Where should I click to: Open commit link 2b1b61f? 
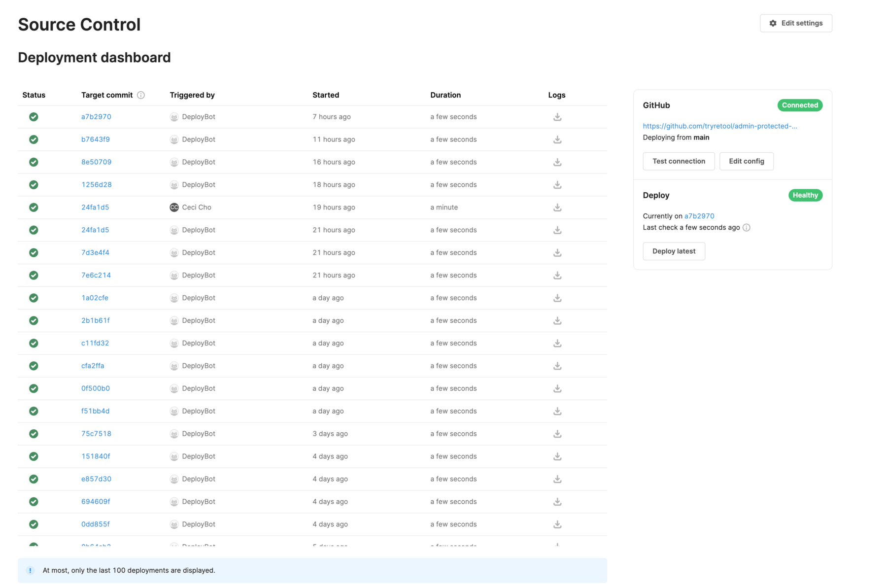coord(96,321)
